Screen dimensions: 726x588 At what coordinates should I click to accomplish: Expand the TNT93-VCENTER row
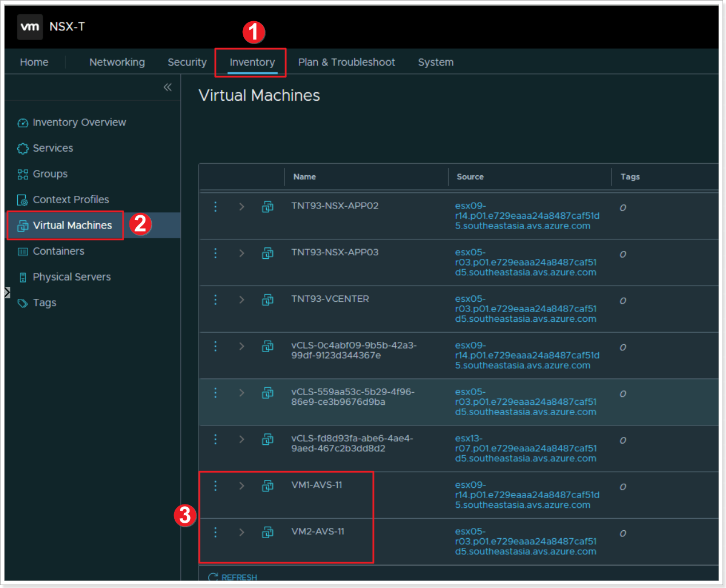242,299
